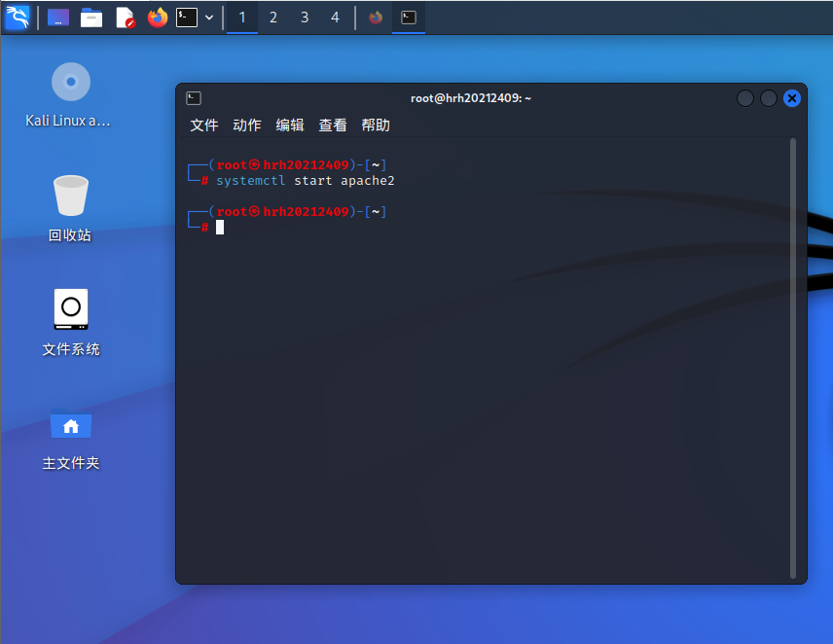
Task: Click the terminal title root@hrh20212409
Action: (x=471, y=98)
